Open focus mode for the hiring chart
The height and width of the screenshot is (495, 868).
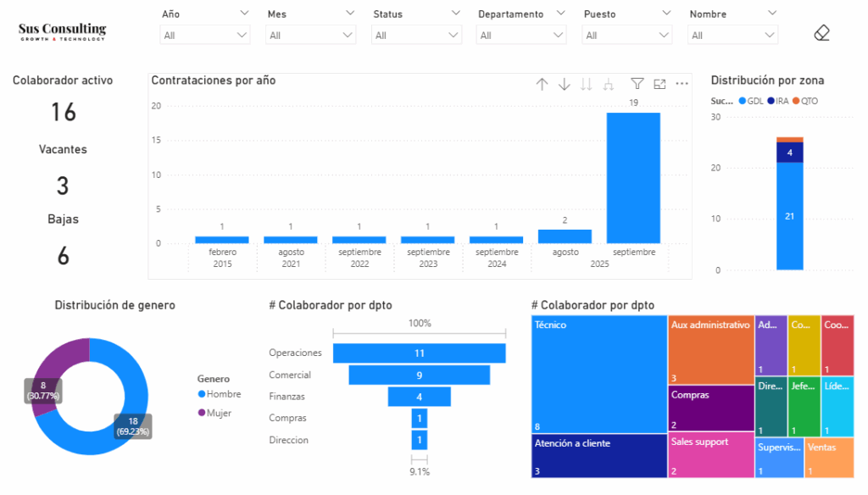[x=659, y=84]
